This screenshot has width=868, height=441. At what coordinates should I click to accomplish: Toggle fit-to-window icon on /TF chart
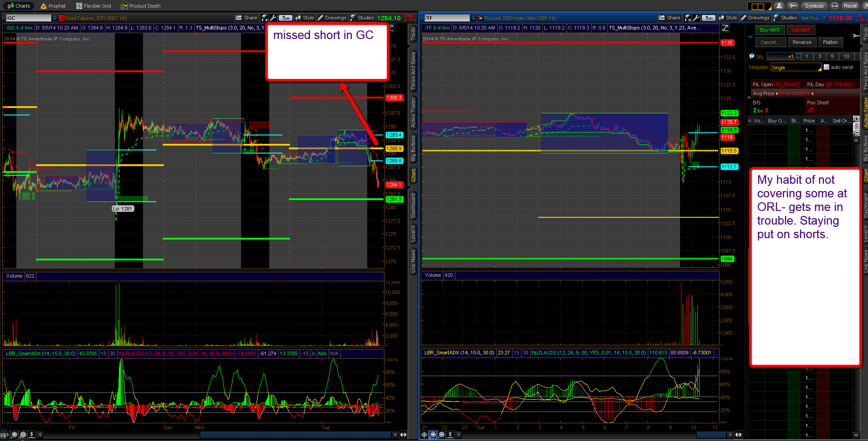tap(688, 18)
